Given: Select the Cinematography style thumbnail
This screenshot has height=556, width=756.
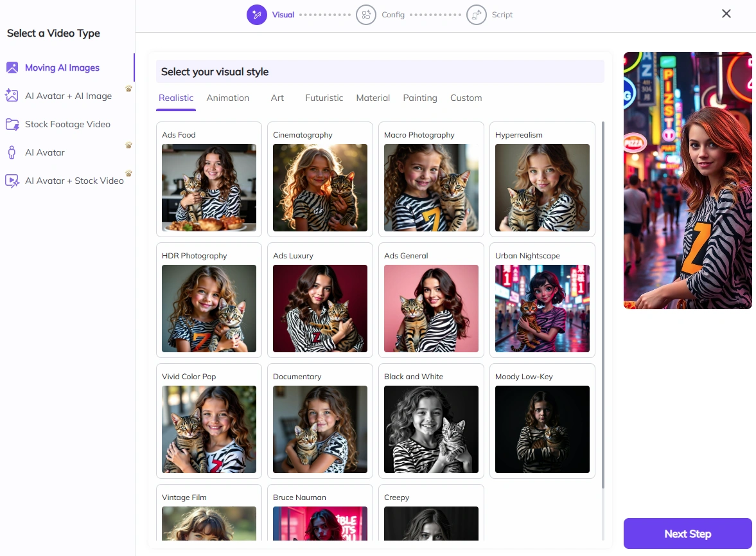Looking at the screenshot, I should pos(320,187).
